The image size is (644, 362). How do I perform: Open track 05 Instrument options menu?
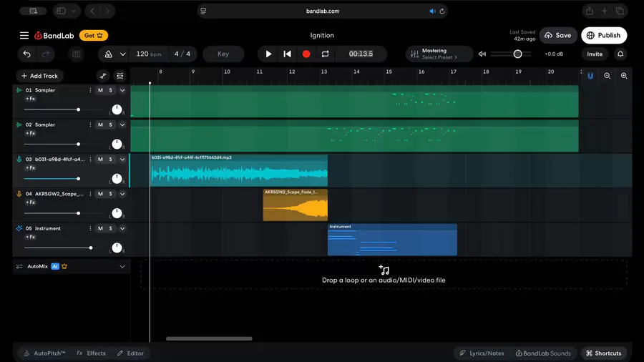click(90, 229)
